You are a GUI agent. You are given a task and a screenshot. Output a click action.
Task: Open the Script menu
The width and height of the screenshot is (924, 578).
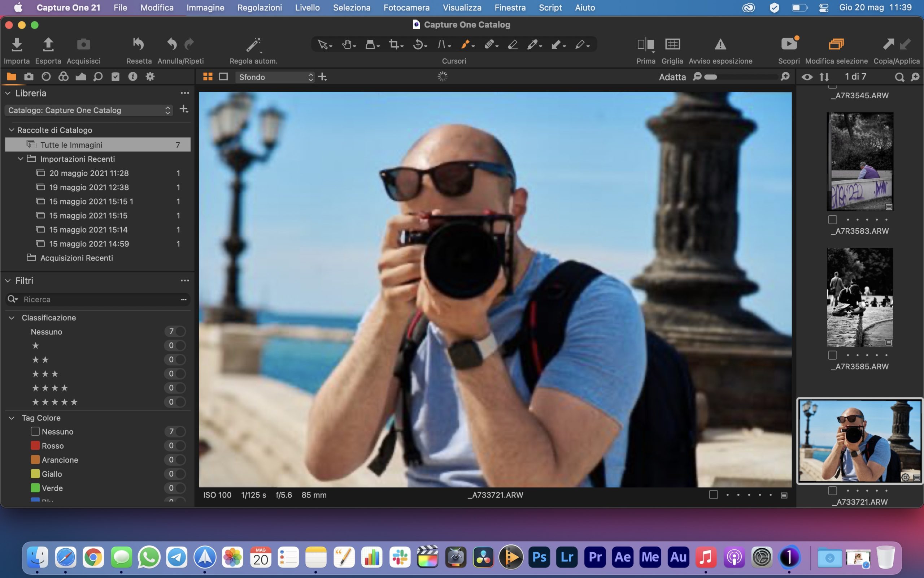coord(550,8)
